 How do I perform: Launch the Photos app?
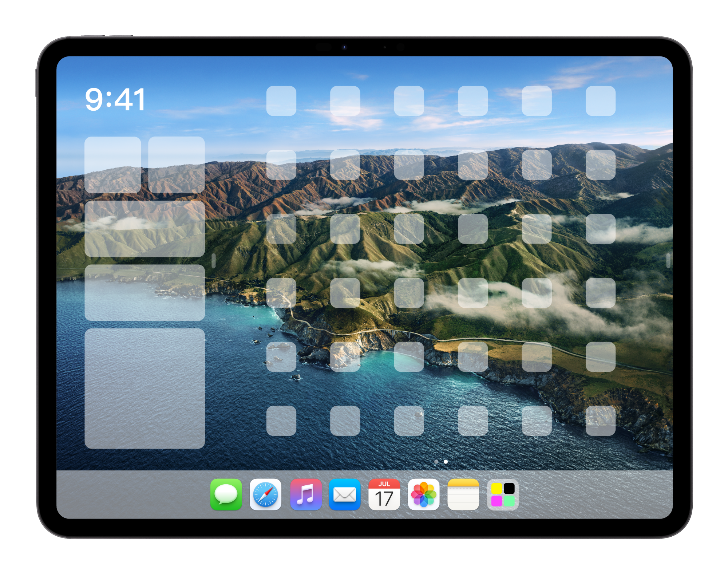[423, 494]
